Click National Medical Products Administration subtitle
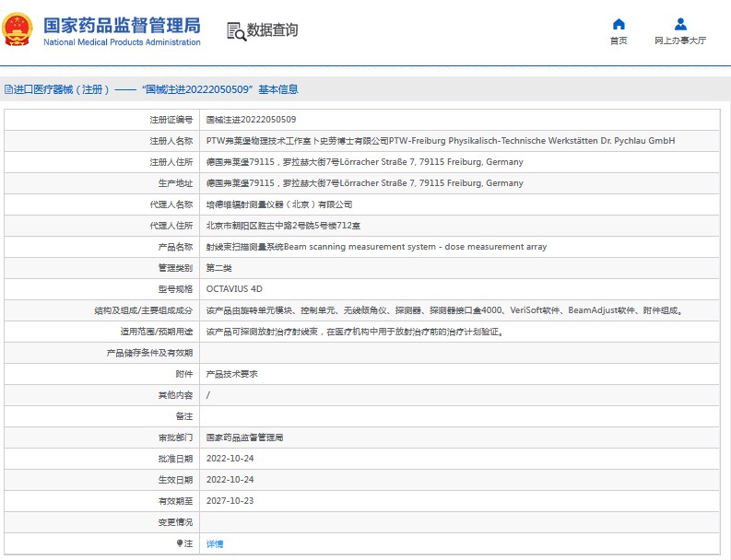 pos(122,42)
